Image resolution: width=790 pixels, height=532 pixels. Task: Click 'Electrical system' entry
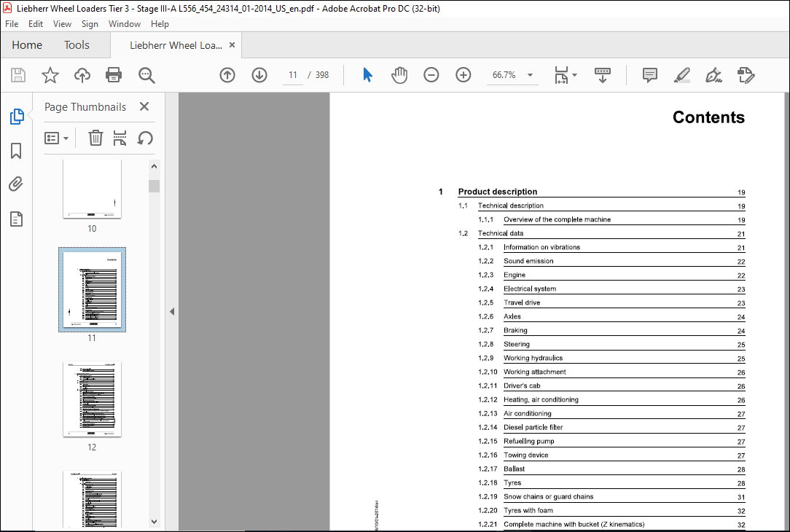coord(530,289)
